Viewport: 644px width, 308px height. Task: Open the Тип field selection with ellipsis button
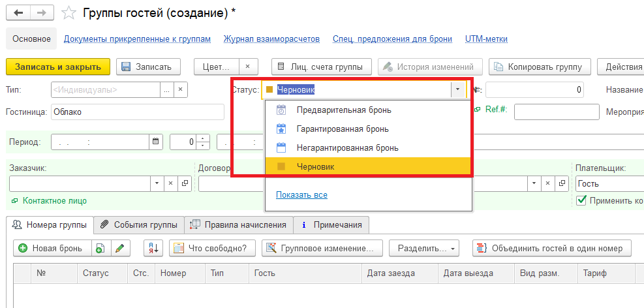point(166,89)
